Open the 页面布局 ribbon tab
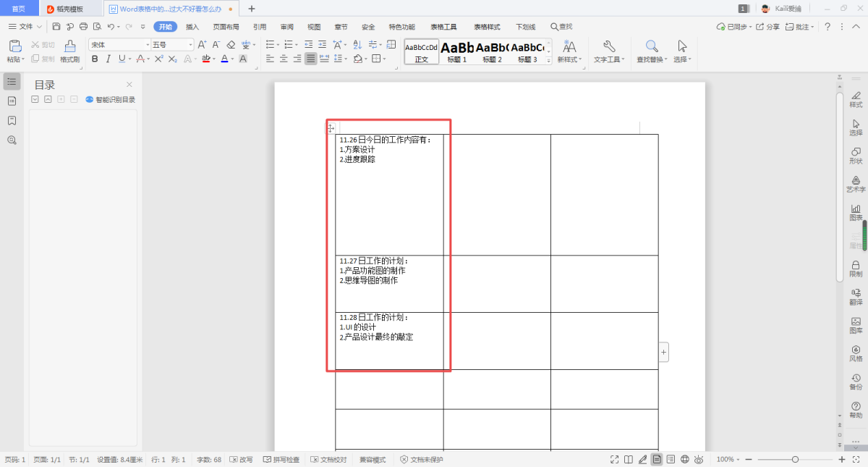The width and height of the screenshot is (868, 467). coord(226,27)
